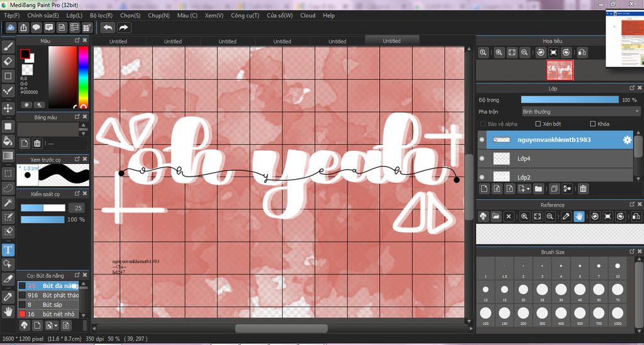Undock the Kiểm soát cọ panel
The image size is (644, 345).
[77, 193]
